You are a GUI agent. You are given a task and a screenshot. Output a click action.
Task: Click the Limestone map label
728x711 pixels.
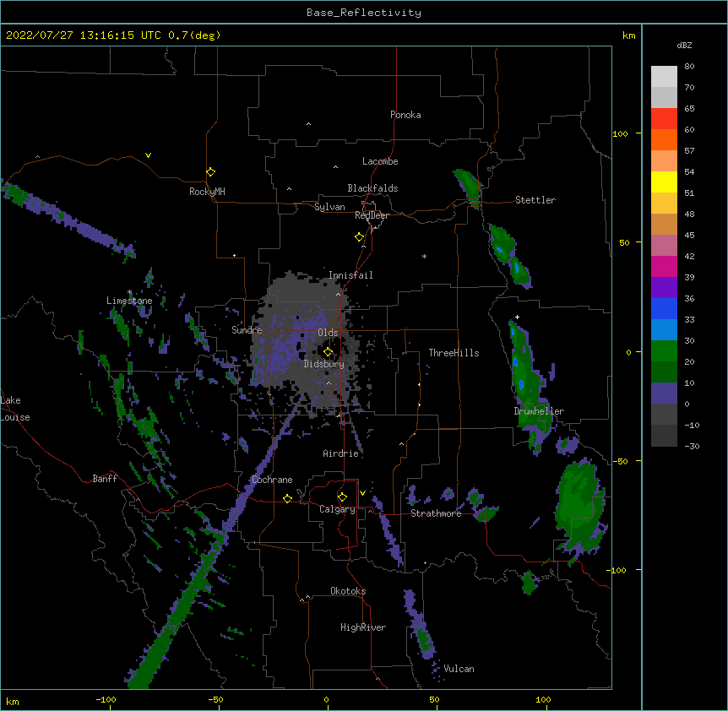click(129, 301)
